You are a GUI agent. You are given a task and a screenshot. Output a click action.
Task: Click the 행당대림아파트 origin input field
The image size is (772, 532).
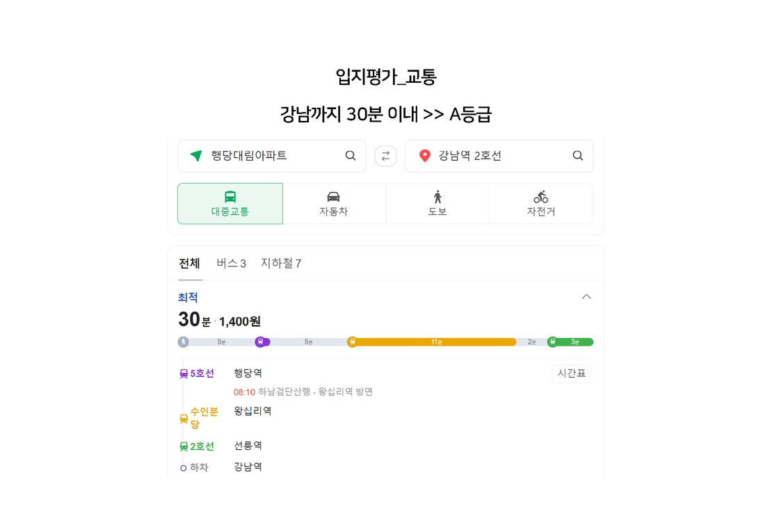(272, 156)
